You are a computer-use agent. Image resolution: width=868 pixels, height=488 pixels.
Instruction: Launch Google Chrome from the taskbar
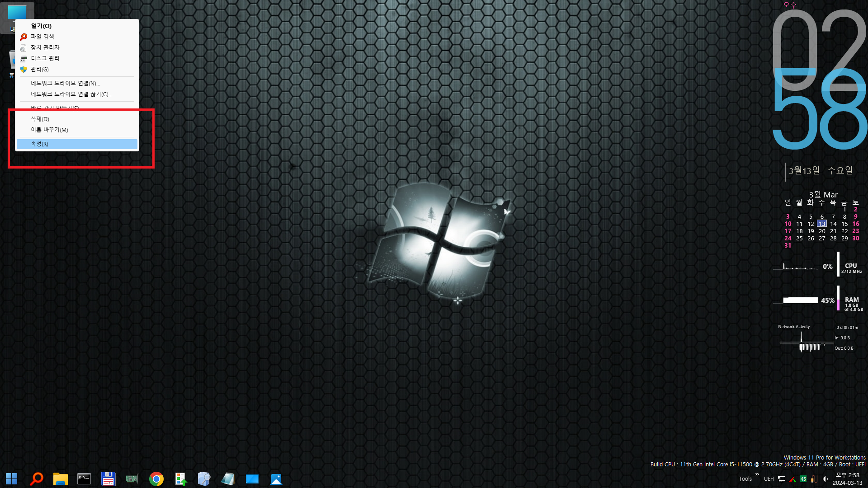[156, 479]
